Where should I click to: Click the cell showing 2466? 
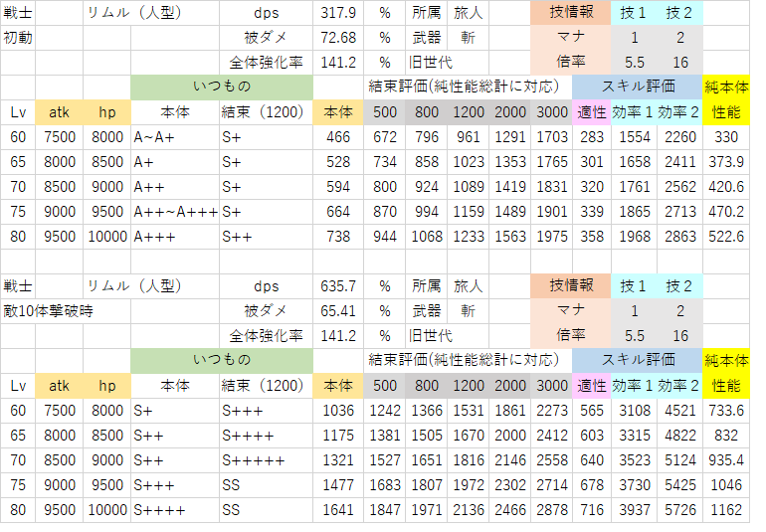(509, 510)
